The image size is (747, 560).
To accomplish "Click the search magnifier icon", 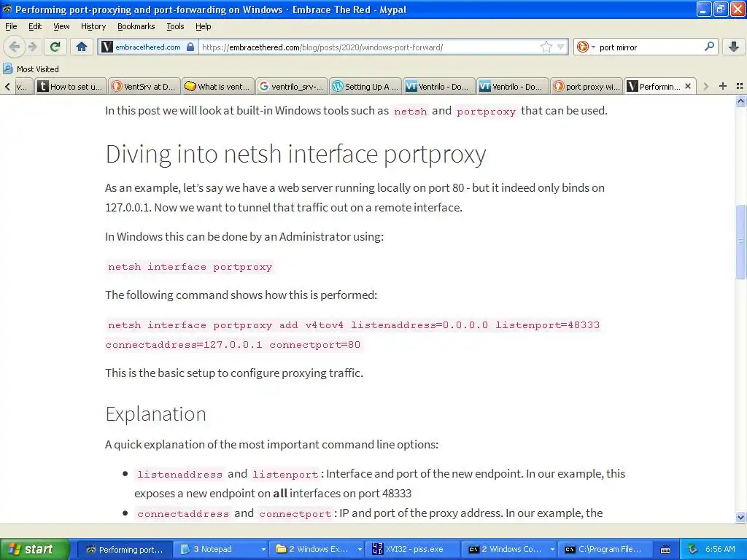I will point(709,46).
